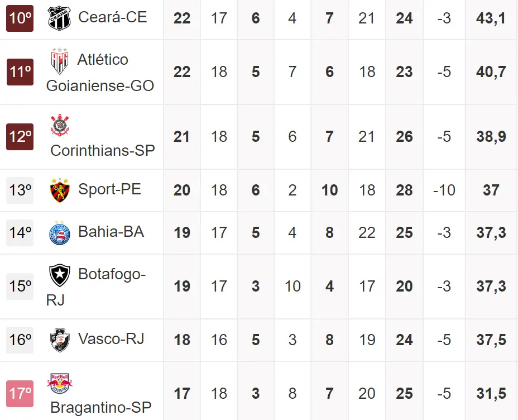Click Bragantino's 31,5 percentage value

click(491, 393)
